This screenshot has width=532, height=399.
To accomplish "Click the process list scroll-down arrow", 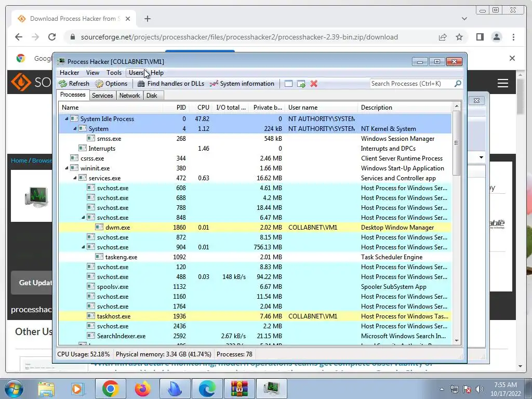I will (x=456, y=340).
